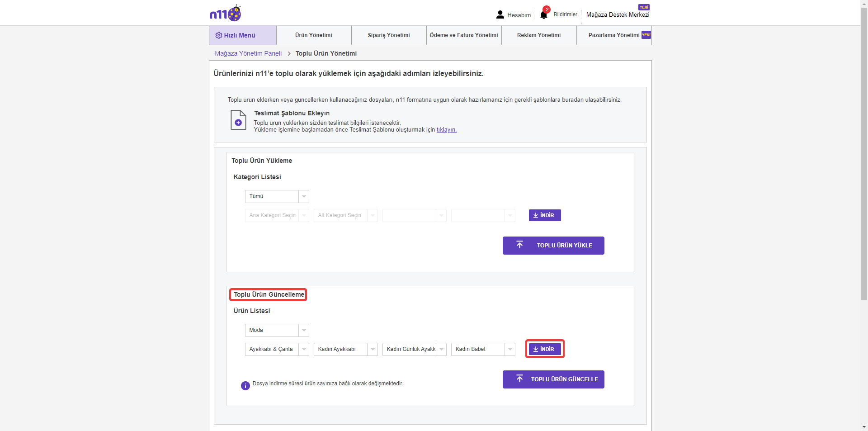Open the Ana Kategori Seçin dropdown

277,215
